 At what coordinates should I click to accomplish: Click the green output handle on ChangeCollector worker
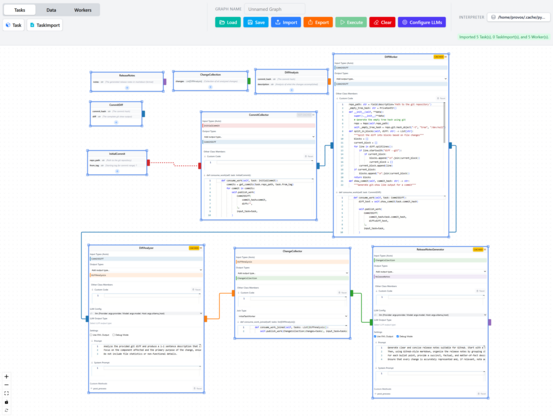[352, 293]
